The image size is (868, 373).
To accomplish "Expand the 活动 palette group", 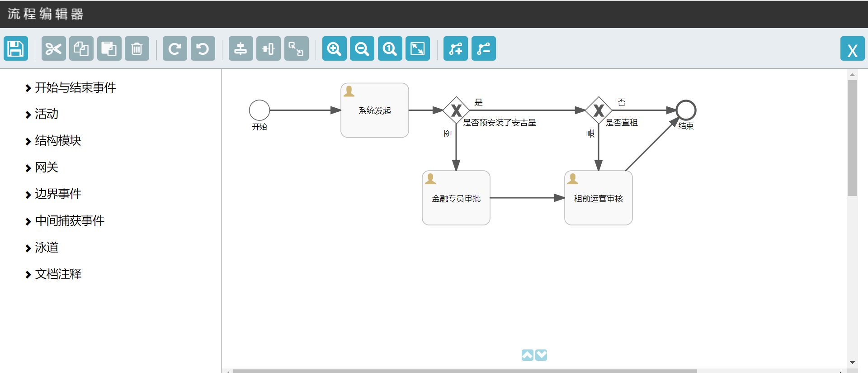I will coord(42,114).
